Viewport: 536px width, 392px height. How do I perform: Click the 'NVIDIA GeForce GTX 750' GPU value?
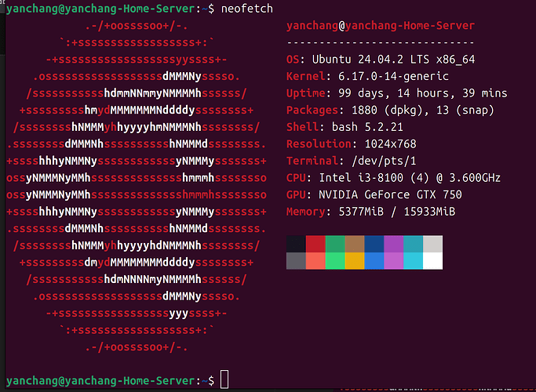tap(390, 194)
